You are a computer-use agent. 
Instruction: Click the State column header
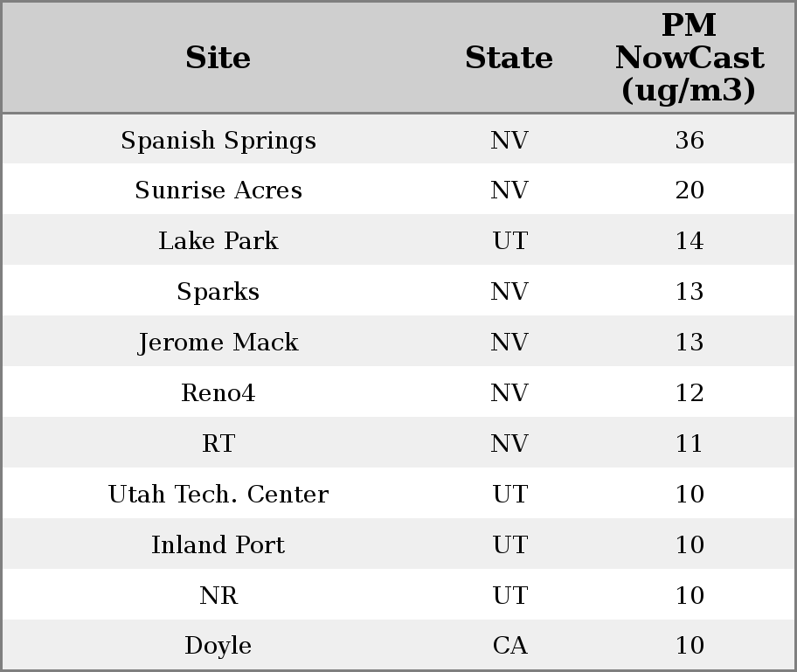(509, 59)
